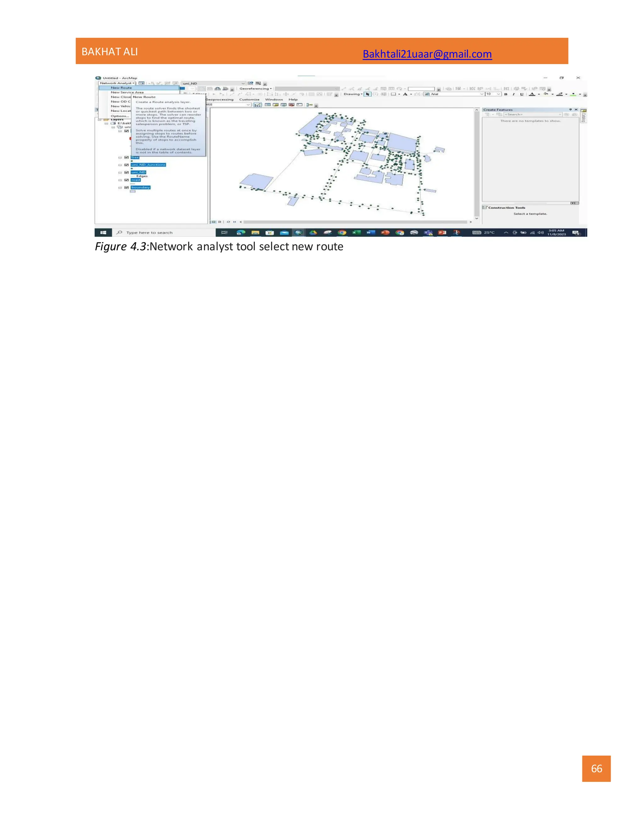Click the Type here to search box
Screen dimensions: 644x833
point(164,233)
